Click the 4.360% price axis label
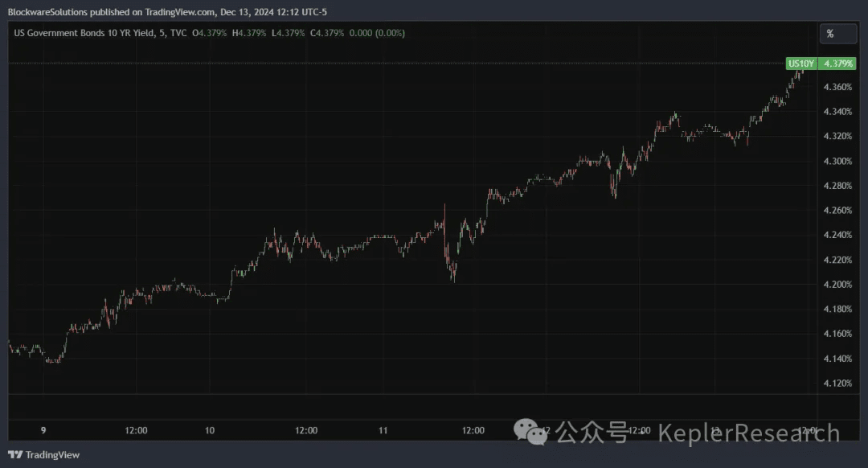 [x=837, y=87]
